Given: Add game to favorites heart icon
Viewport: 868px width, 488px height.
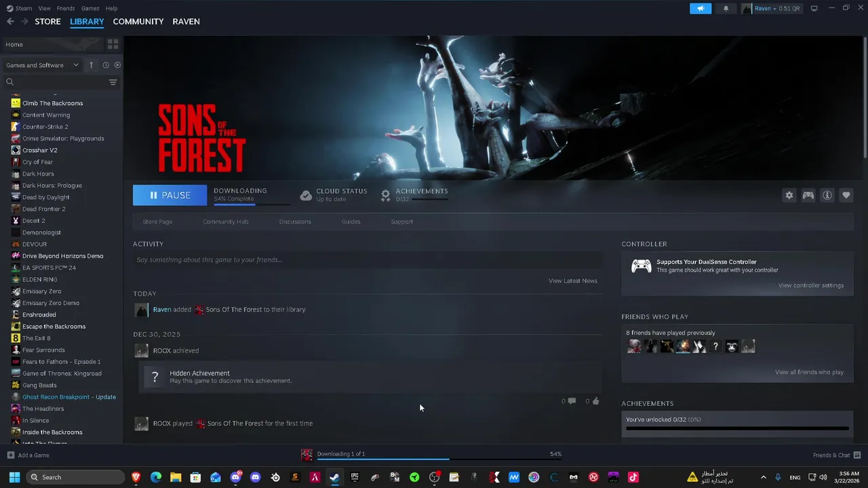Looking at the screenshot, I should [x=846, y=195].
